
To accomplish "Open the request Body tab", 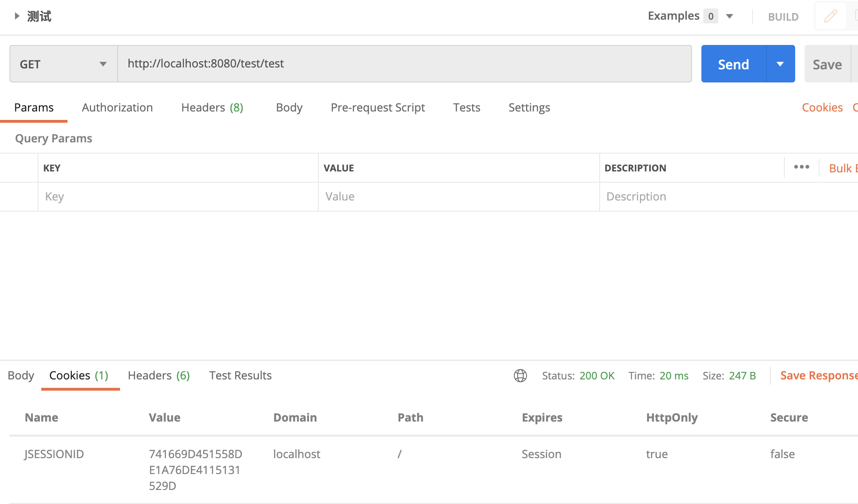I will tap(289, 108).
